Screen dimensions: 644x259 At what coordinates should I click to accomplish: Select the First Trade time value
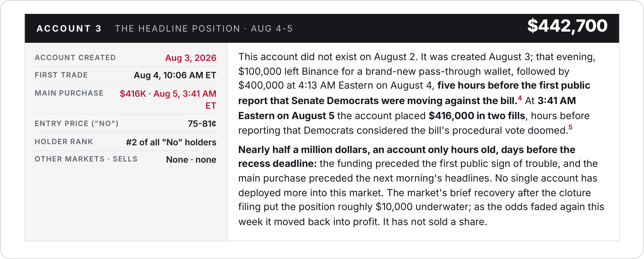point(175,75)
